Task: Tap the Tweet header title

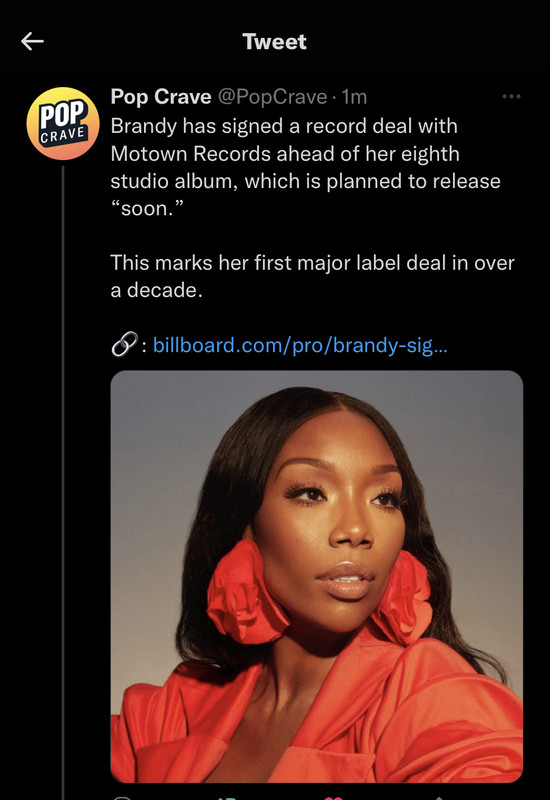Action: [x=274, y=41]
